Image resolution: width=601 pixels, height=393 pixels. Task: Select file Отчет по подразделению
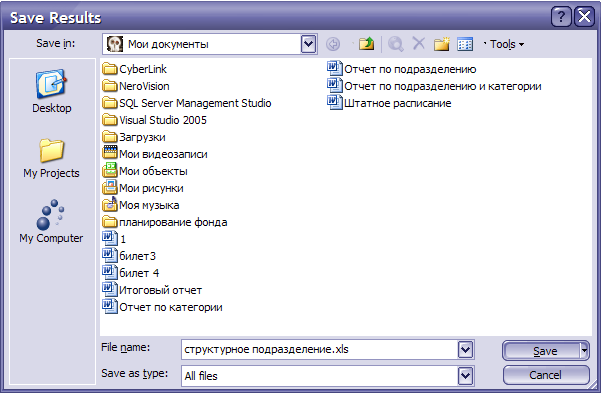[410, 69]
